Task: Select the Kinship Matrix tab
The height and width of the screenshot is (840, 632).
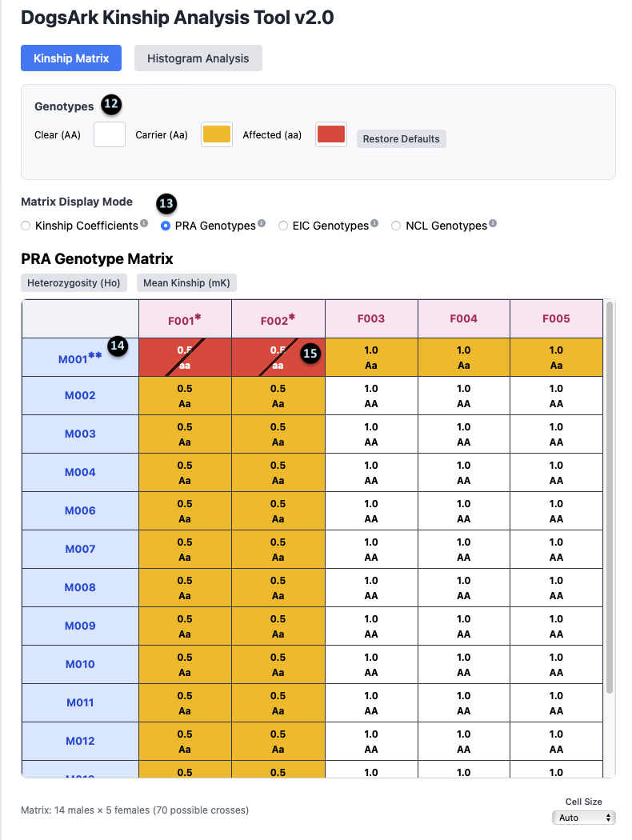Action: 70,58
